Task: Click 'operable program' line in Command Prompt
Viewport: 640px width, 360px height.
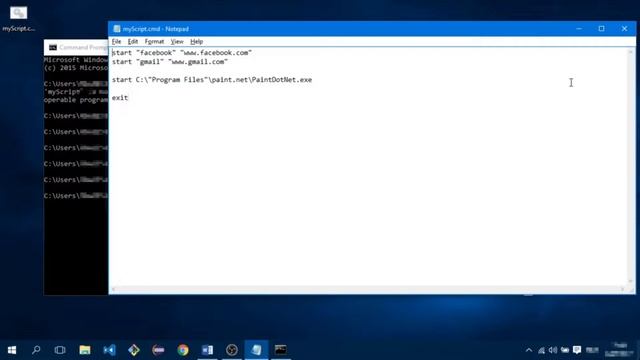Action: [x=76, y=100]
